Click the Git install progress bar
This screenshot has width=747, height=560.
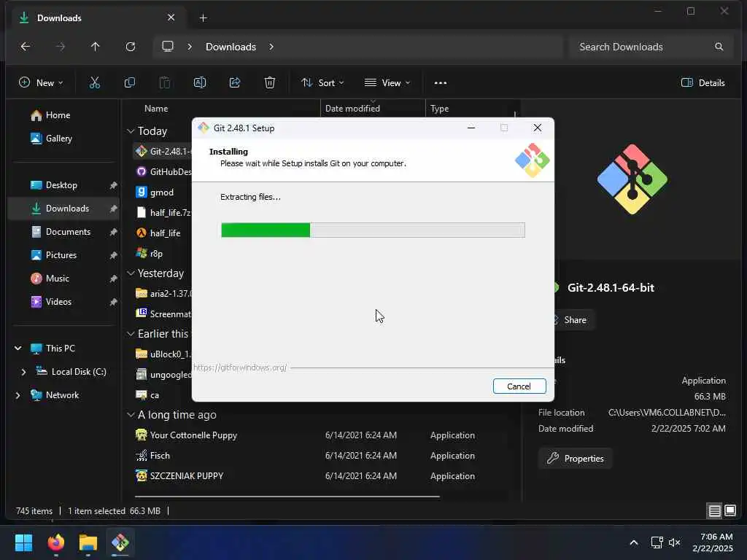pyautogui.click(x=373, y=230)
